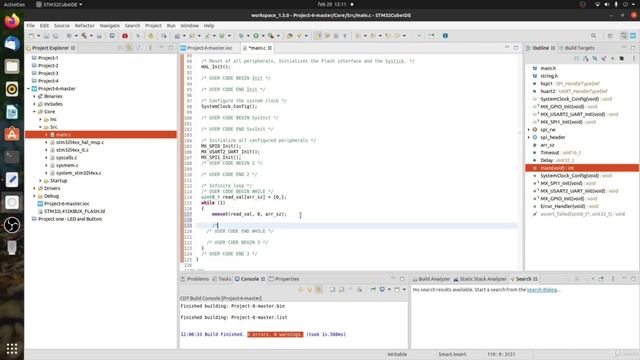Open Thunderbird mail from dock

[12, 44]
